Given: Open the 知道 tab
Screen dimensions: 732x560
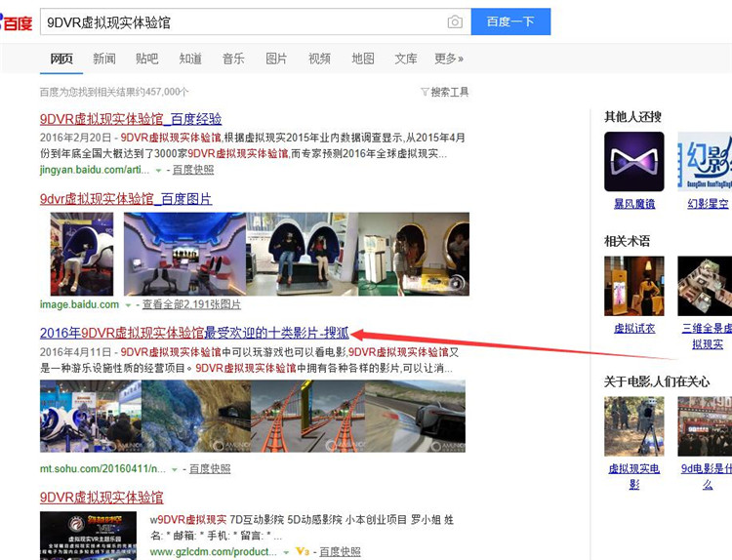Looking at the screenshot, I should 190,59.
